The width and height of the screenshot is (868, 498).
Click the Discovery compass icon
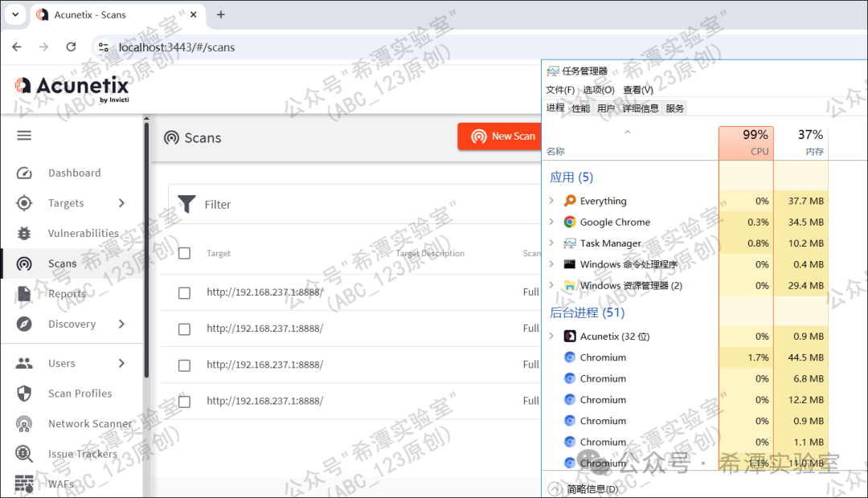(24, 324)
